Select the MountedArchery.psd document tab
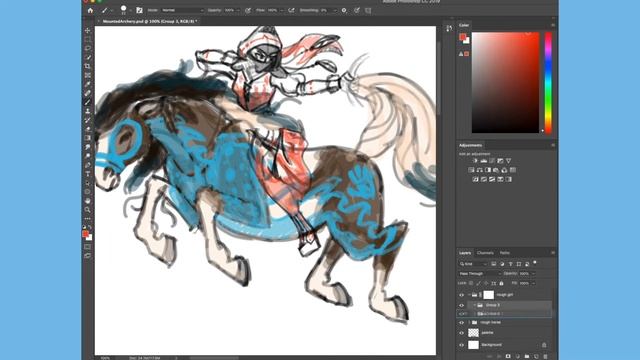Screen dimensions: 640x360 click(149, 21)
